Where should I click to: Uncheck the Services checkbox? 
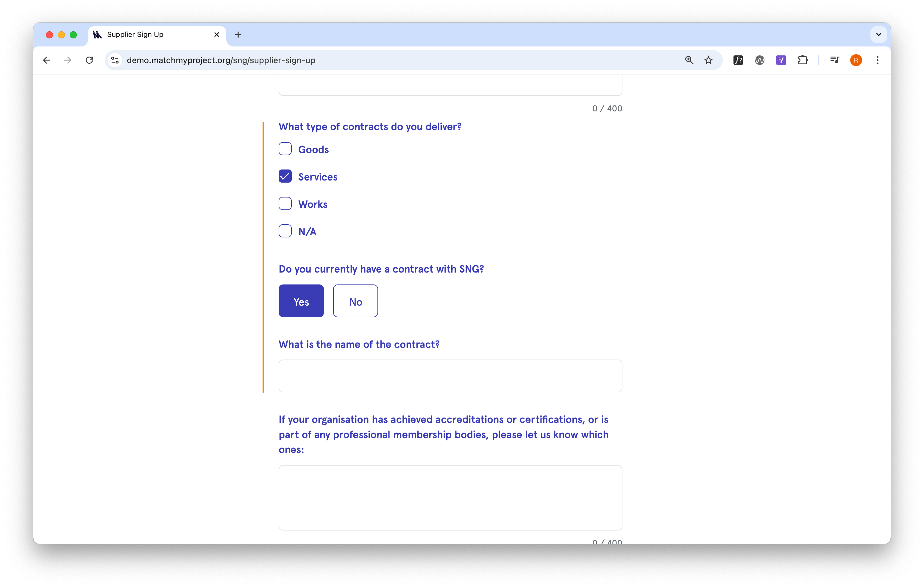pos(285,176)
